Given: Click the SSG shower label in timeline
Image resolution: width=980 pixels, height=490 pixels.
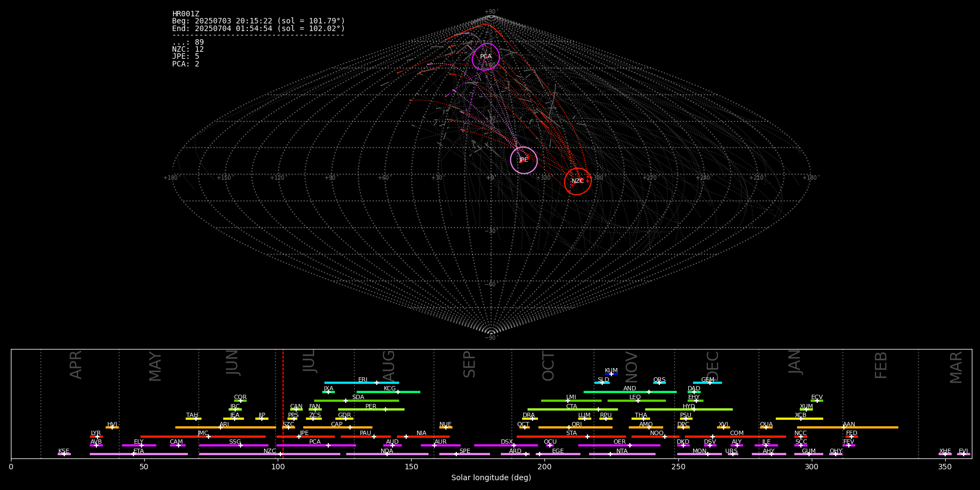Looking at the screenshot, I should (235, 442).
